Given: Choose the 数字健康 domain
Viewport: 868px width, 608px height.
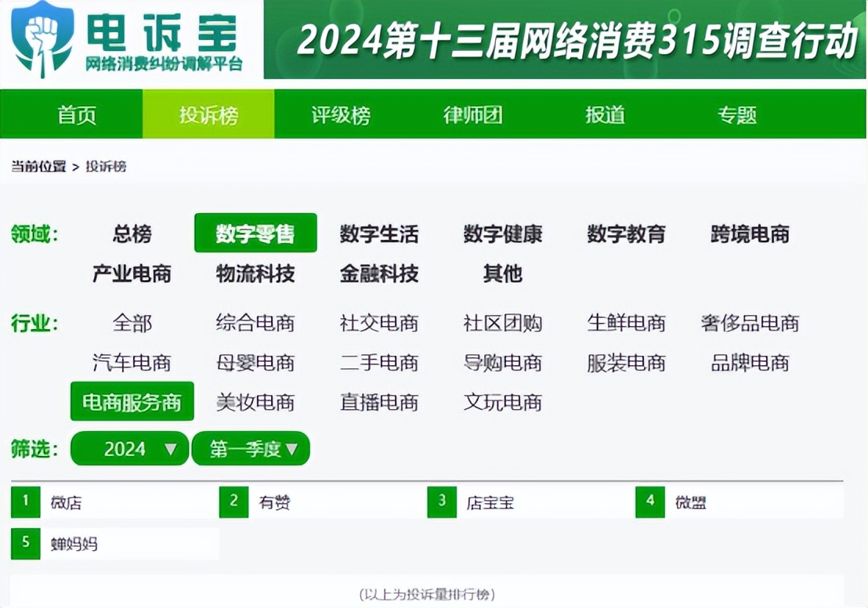Looking at the screenshot, I should click(503, 233).
